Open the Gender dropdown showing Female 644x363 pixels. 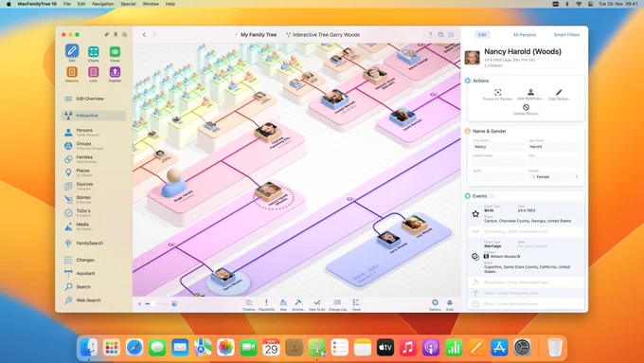(x=554, y=177)
